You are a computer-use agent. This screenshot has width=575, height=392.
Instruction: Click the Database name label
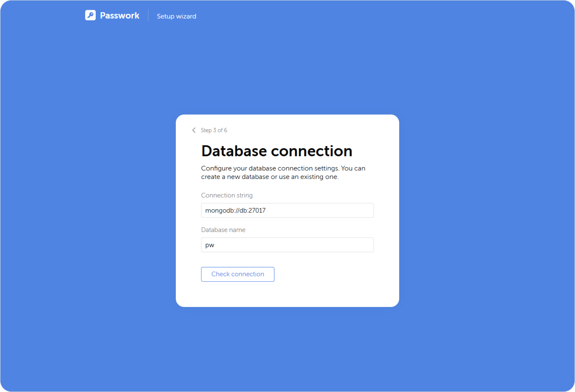pyautogui.click(x=223, y=230)
